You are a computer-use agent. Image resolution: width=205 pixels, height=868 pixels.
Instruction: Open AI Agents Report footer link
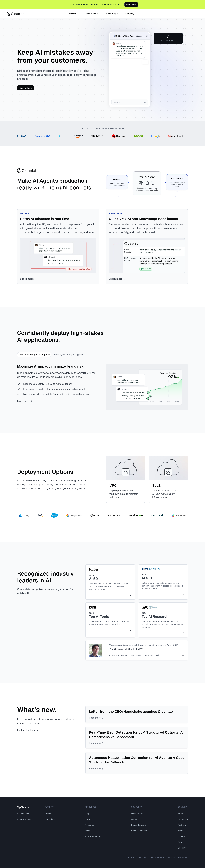[x=93, y=836]
